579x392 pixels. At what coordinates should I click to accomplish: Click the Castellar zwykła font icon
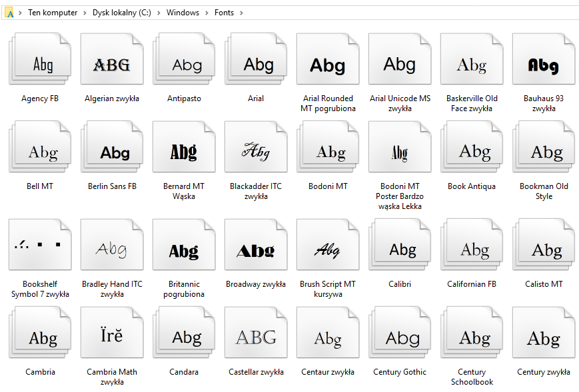[x=256, y=332]
